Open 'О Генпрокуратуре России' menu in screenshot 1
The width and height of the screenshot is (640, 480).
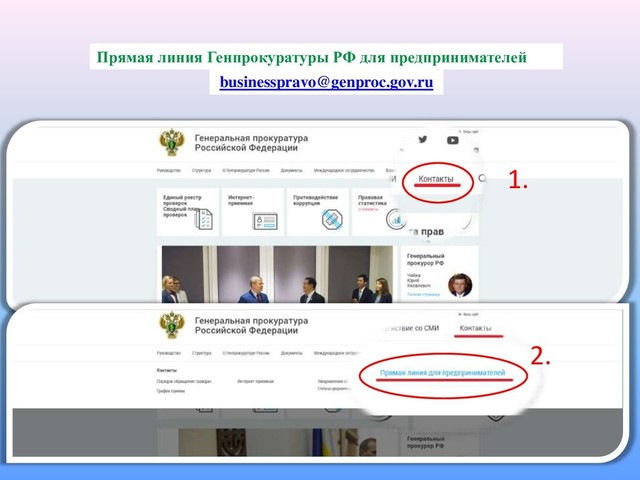(246, 170)
